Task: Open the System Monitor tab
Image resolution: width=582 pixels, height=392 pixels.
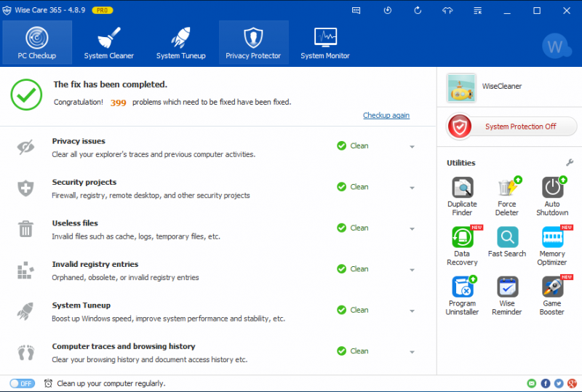Action: tap(325, 43)
